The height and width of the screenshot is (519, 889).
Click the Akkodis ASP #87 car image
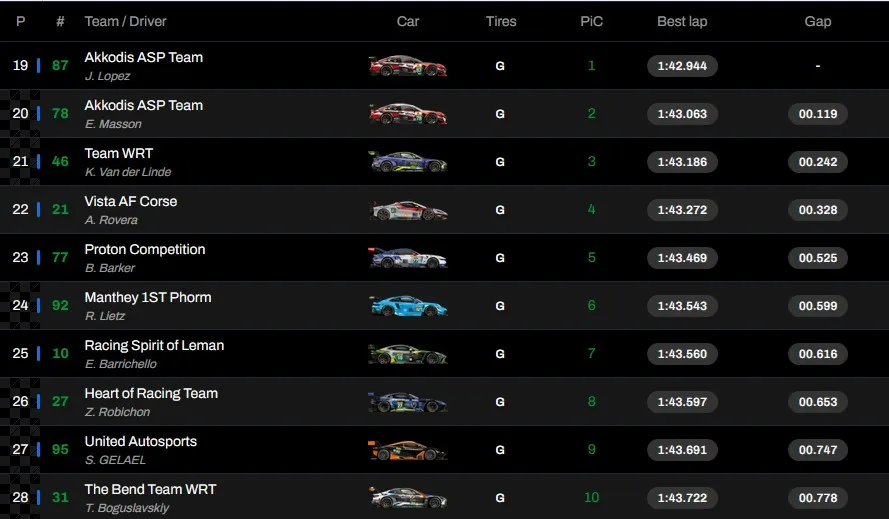[407, 66]
